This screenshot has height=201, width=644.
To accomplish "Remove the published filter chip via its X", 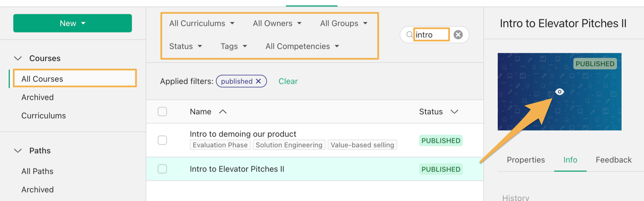I will [258, 81].
